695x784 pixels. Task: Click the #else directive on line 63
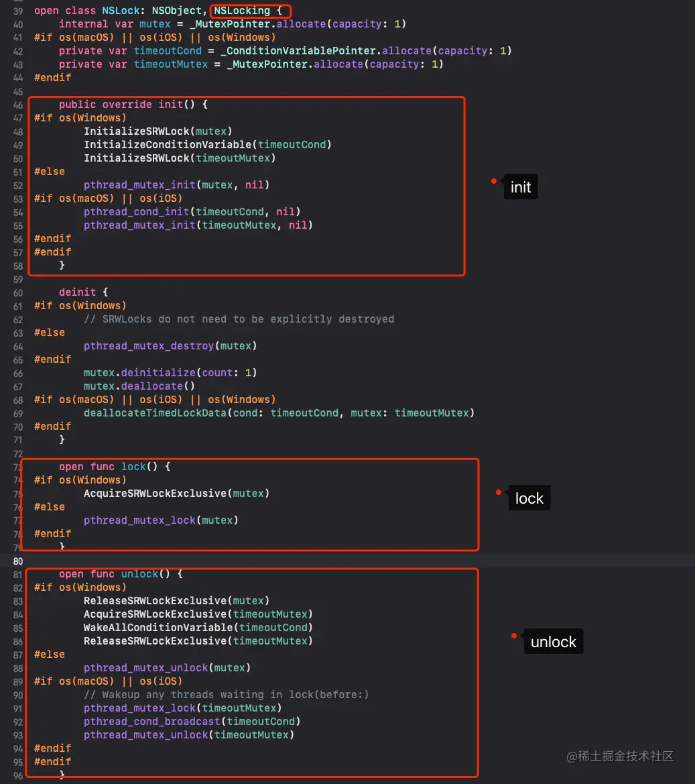50,333
